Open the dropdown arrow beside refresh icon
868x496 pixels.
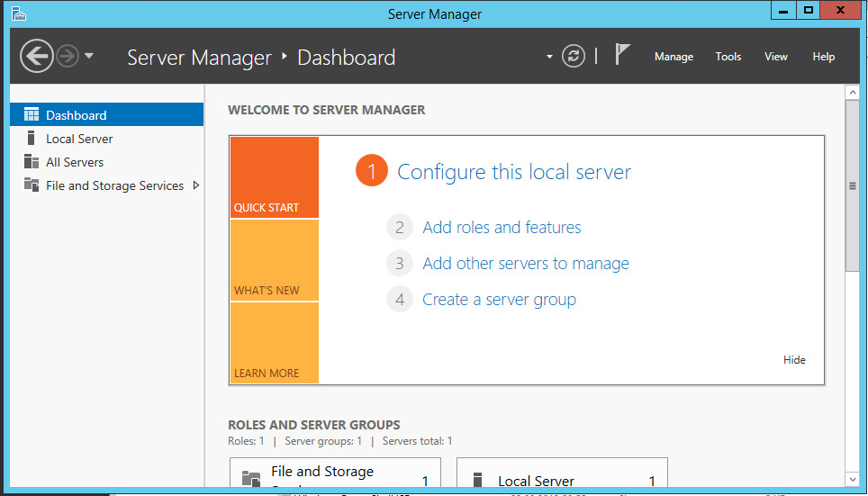[x=549, y=57]
